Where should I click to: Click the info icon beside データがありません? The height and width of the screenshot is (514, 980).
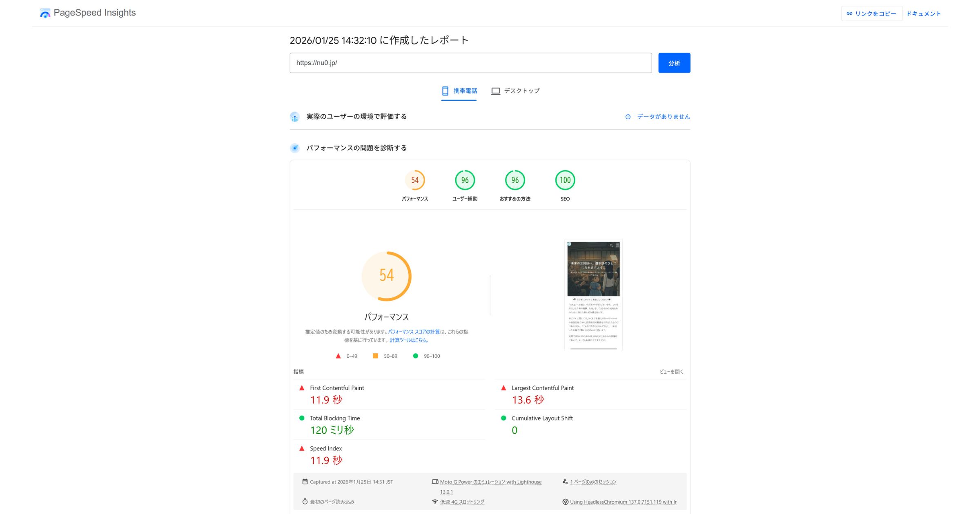[628, 117]
